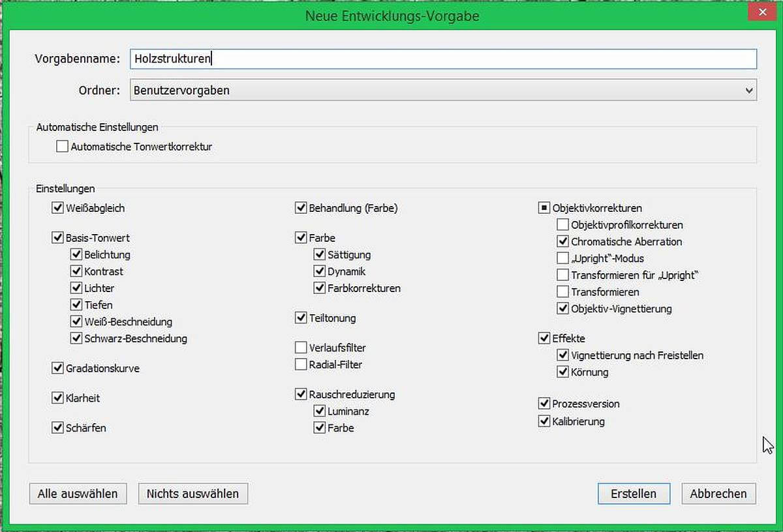This screenshot has width=783, height=532.
Task: Toggle the Objektivkorrekturen group checkbox
Action: pos(544,208)
